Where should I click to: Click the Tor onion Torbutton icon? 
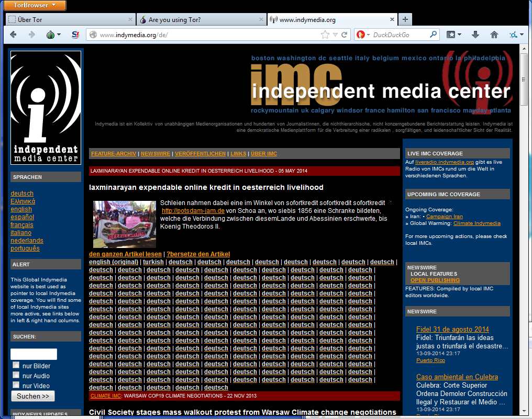[51, 35]
